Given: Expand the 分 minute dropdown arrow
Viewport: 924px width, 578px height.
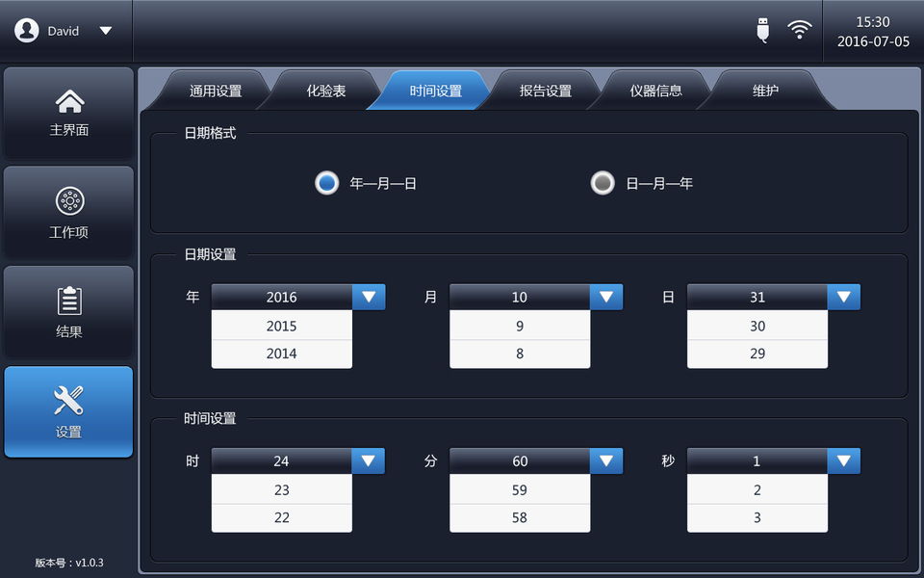Looking at the screenshot, I should coord(606,461).
